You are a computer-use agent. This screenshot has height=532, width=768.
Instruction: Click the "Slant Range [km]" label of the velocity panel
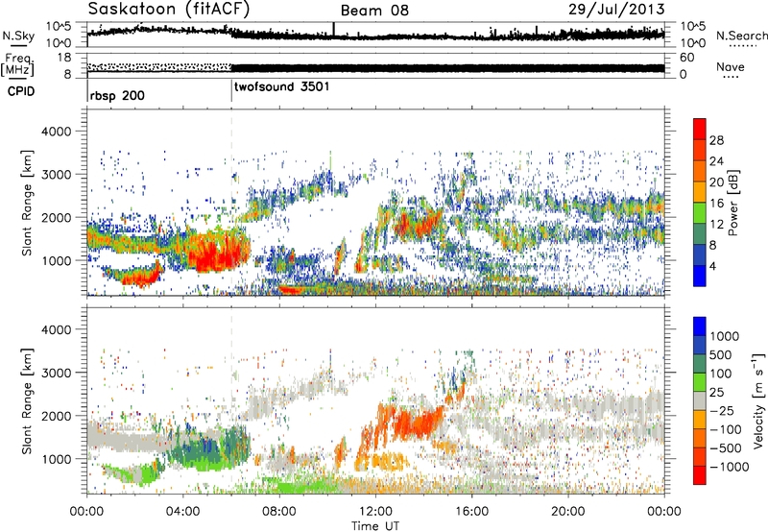[27, 400]
